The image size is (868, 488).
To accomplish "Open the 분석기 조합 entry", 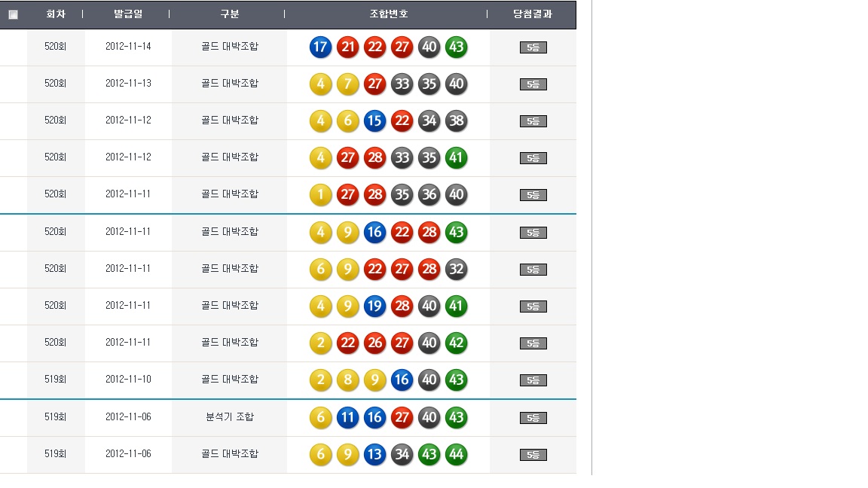I will [230, 416].
